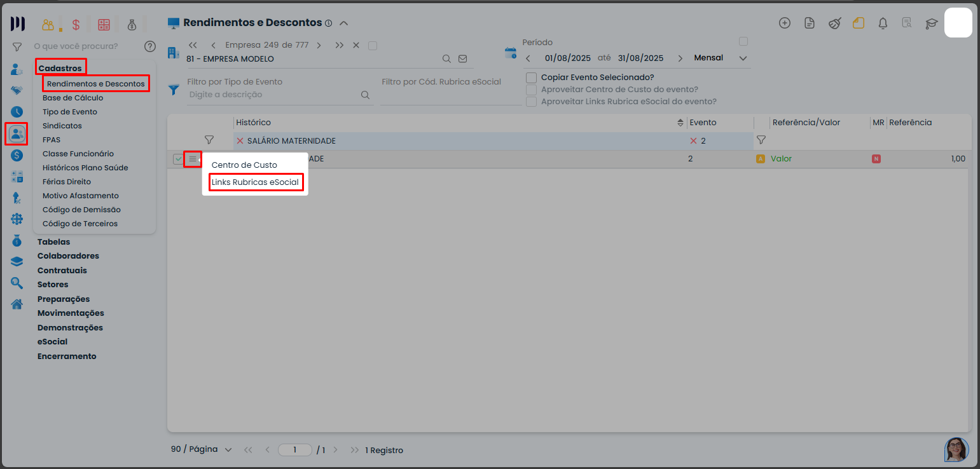Screen dimensions: 980x469
Task: Check Copiar Evento Selecionado
Action: pos(532,78)
